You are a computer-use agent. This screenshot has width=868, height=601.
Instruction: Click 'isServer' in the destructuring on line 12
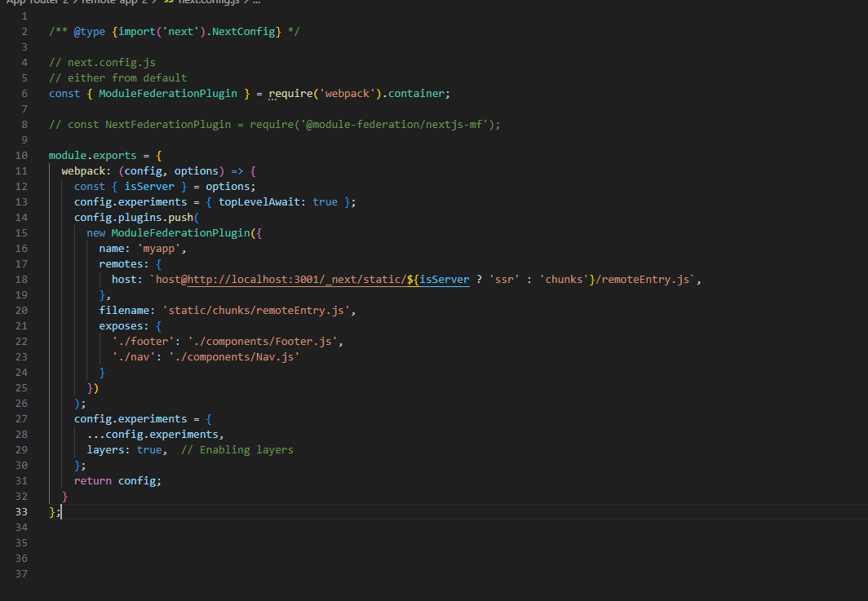point(149,187)
